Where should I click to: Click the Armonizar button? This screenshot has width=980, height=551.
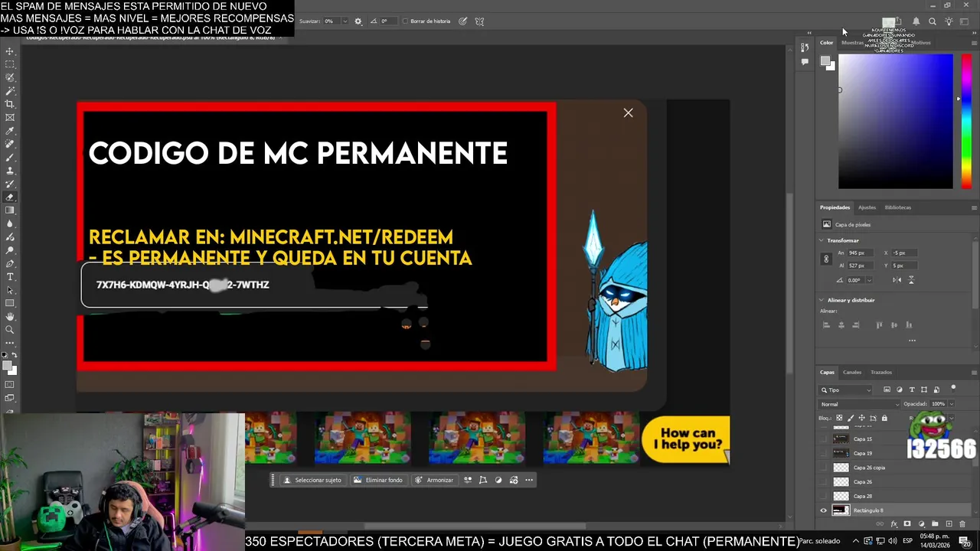[x=435, y=480]
